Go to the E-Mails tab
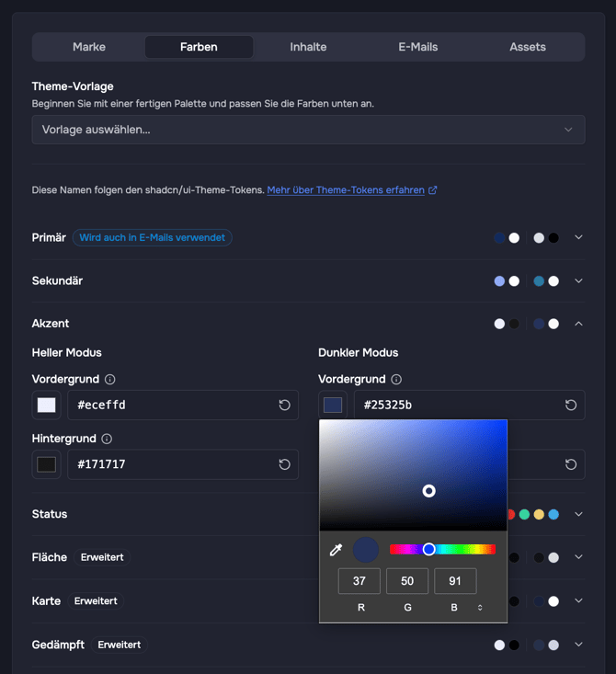This screenshot has width=616, height=674. click(x=417, y=47)
